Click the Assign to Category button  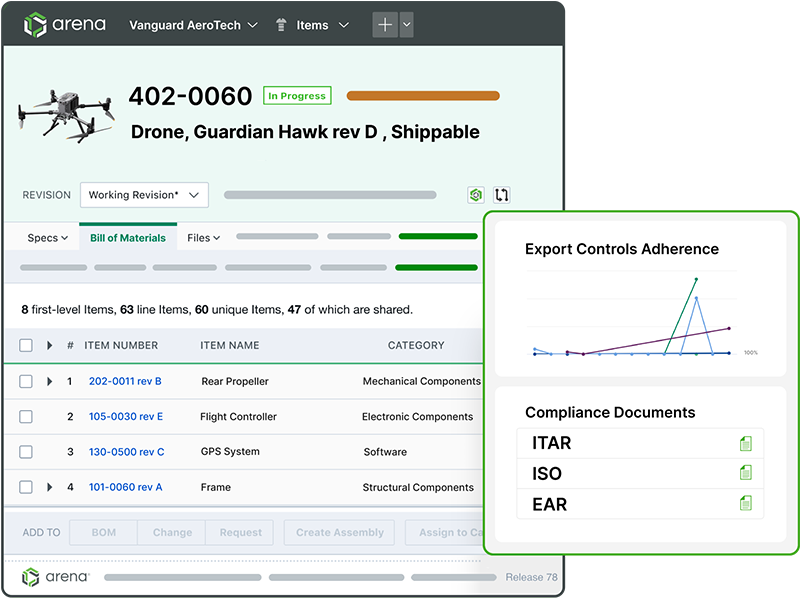click(x=444, y=532)
